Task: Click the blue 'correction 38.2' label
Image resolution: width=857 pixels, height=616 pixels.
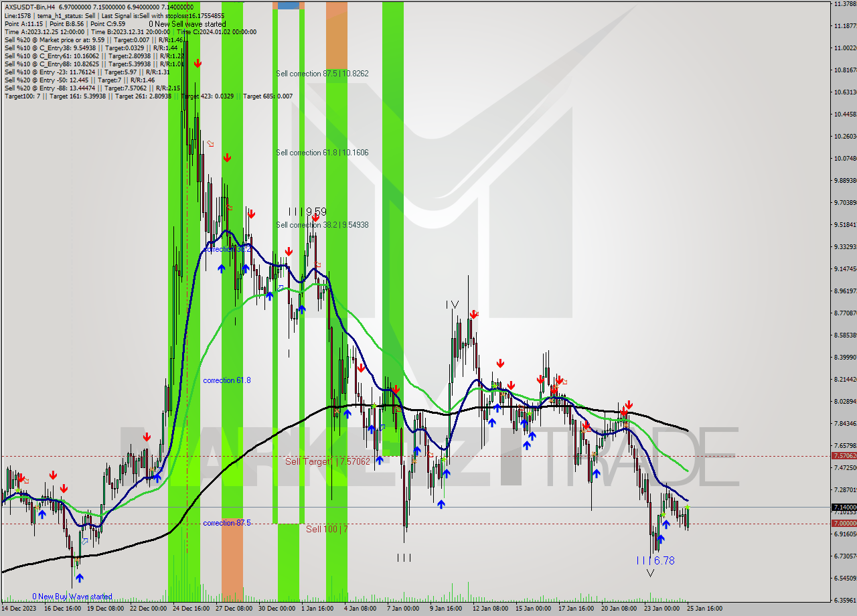Action: point(227,249)
